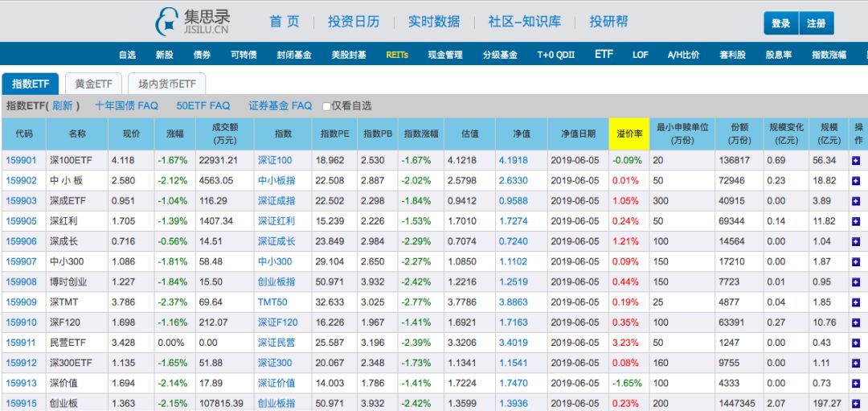
Task: Open fund code 159901 link
Action: pyautogui.click(x=21, y=161)
